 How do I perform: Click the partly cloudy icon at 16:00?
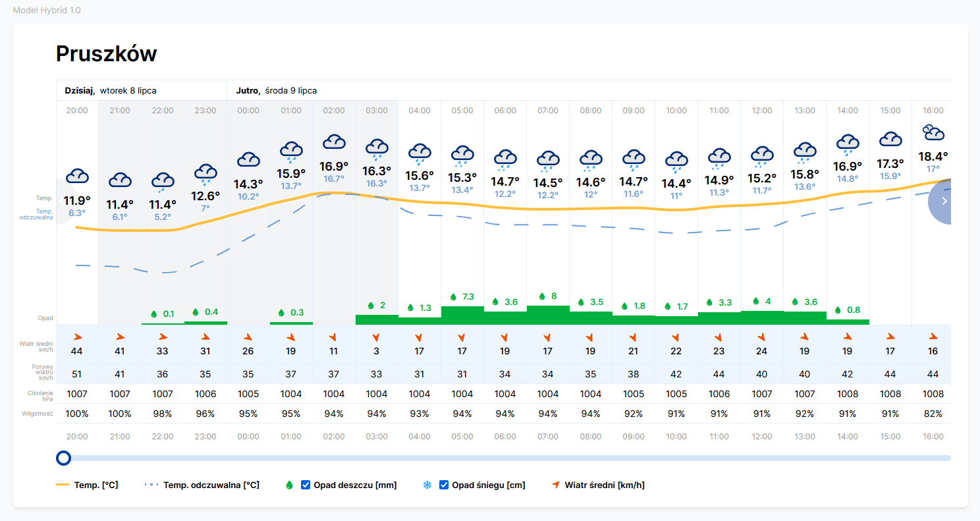tap(933, 132)
